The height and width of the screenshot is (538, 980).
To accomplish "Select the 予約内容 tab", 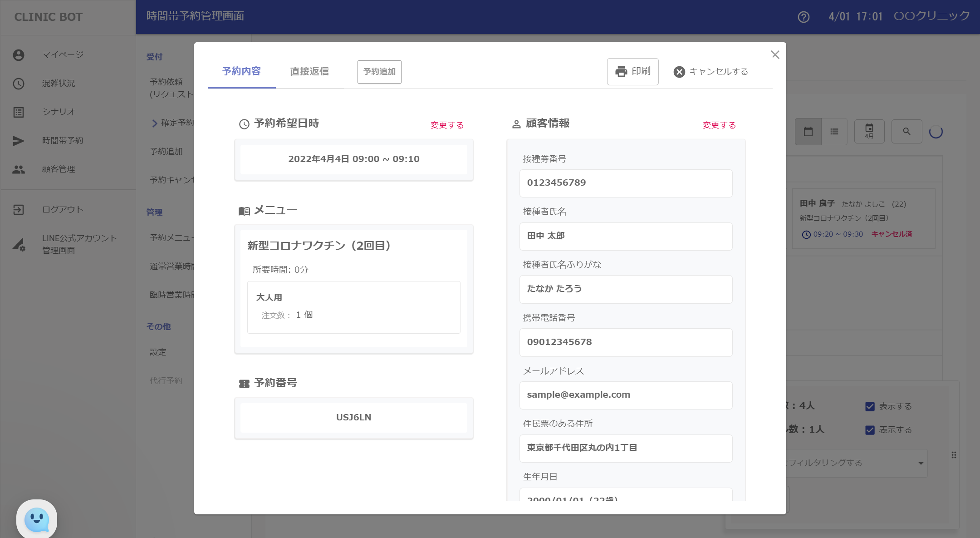I will 241,71.
